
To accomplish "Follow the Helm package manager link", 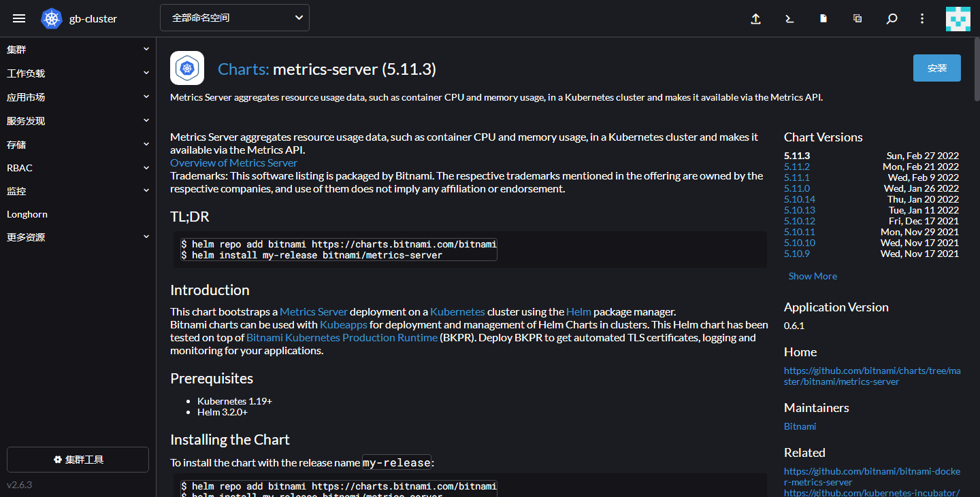I will coord(578,311).
